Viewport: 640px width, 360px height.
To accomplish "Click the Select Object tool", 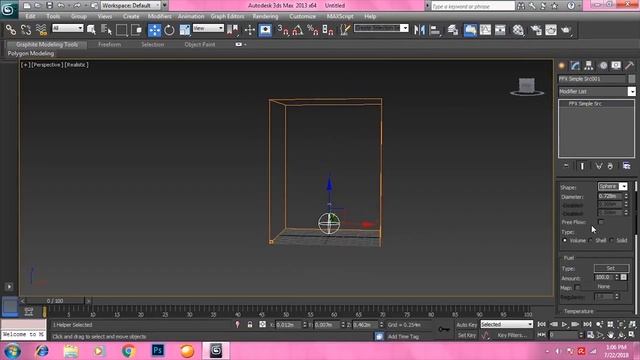I will (x=91, y=30).
